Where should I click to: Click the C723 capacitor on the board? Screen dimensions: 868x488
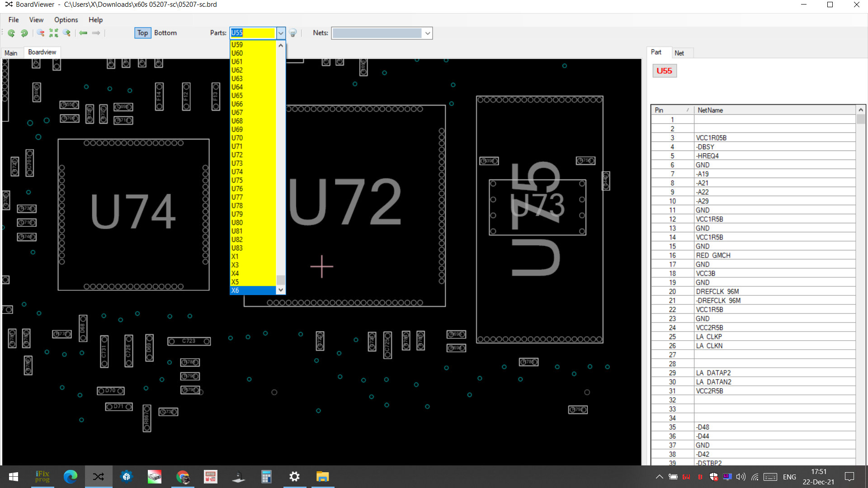[189, 341]
